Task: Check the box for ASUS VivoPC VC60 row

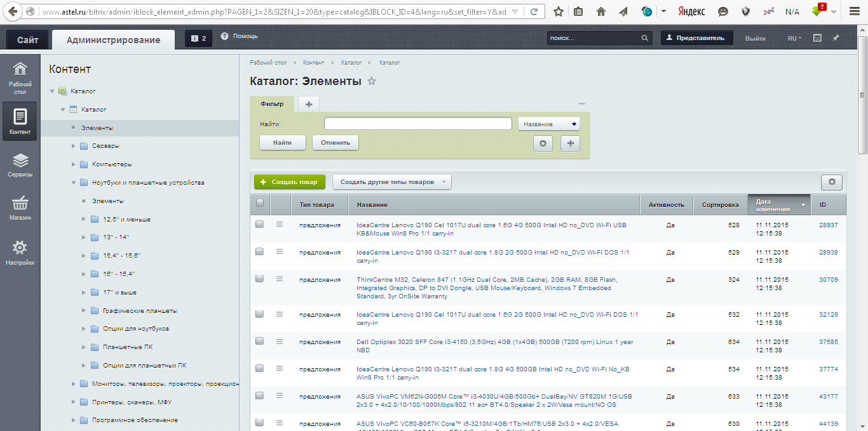Action: pyautogui.click(x=259, y=423)
